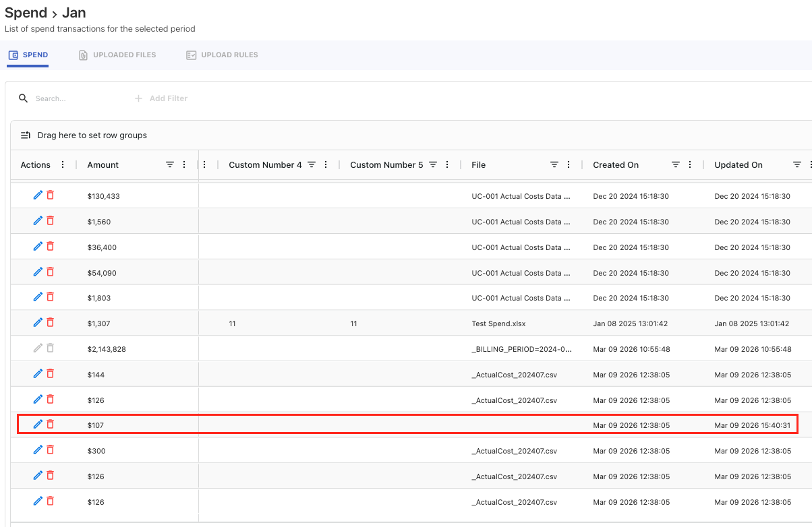Click the trash icon for the $107 row
Viewport: 812px width, 527px height.
coord(51,425)
